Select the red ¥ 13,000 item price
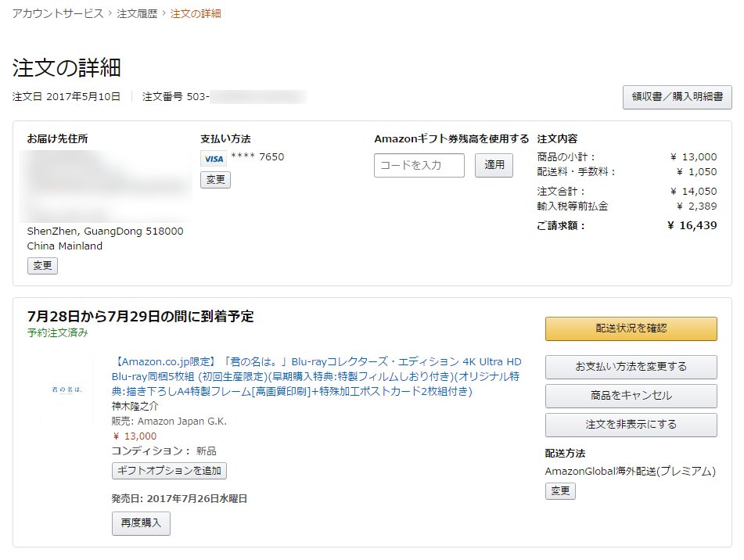744x560 pixels. [135, 436]
